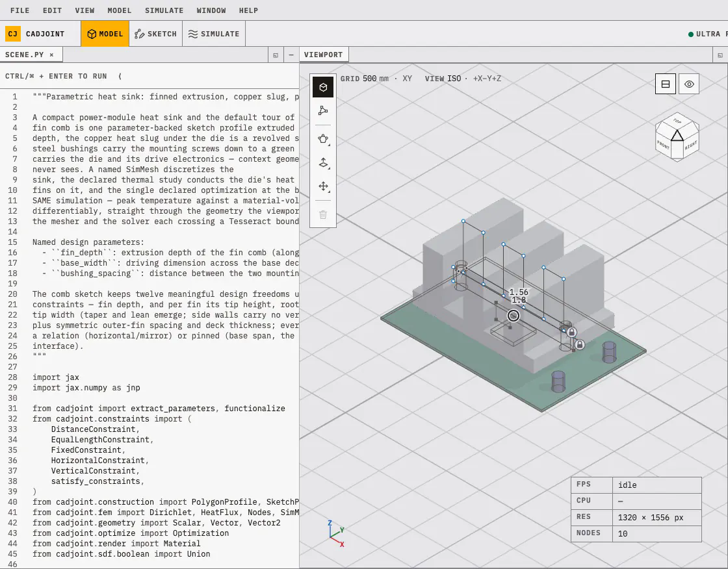Click the 1.56 dimension label

coord(519,292)
